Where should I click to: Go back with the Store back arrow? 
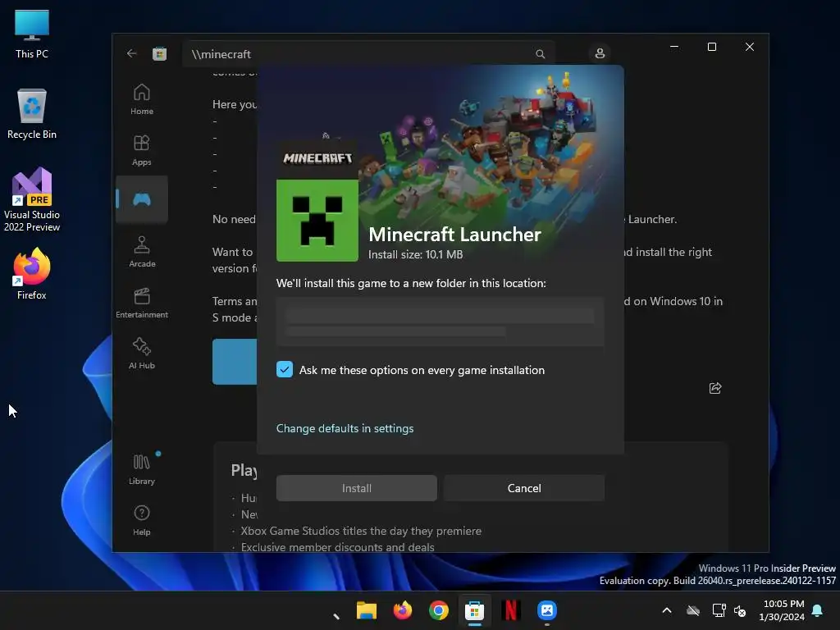coord(131,53)
